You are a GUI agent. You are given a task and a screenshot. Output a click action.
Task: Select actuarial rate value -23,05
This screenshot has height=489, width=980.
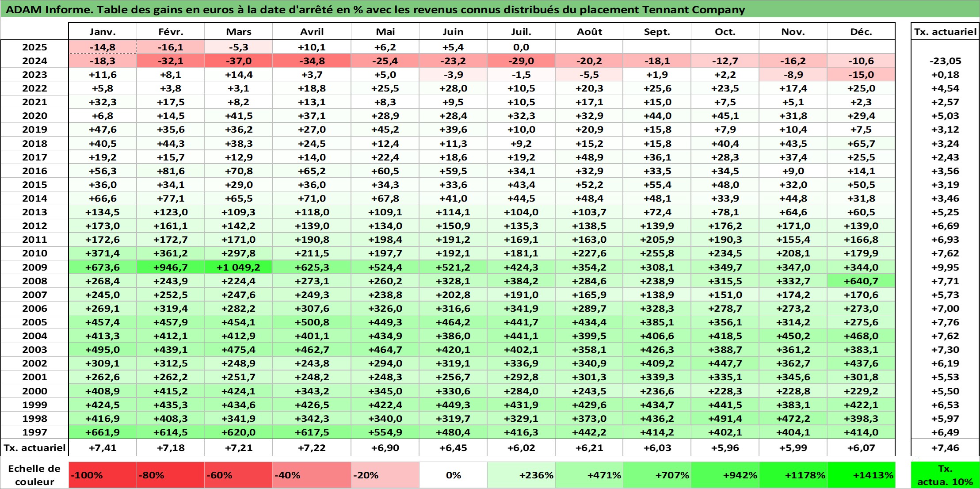[945, 61]
